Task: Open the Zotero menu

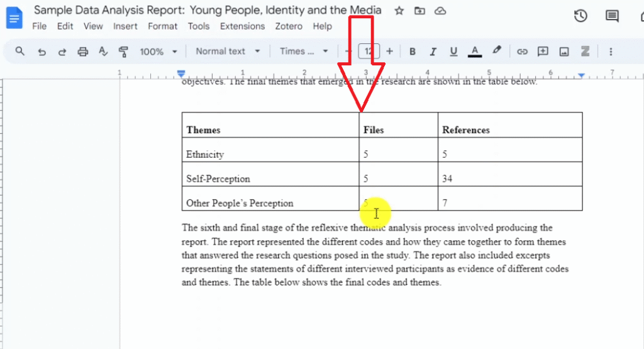Action: click(x=289, y=26)
